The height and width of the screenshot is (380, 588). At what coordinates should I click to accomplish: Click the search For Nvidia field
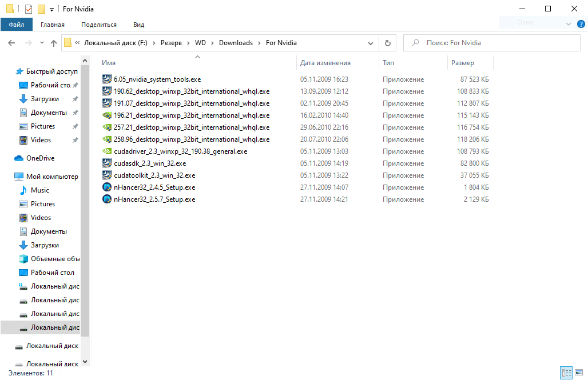pos(492,43)
